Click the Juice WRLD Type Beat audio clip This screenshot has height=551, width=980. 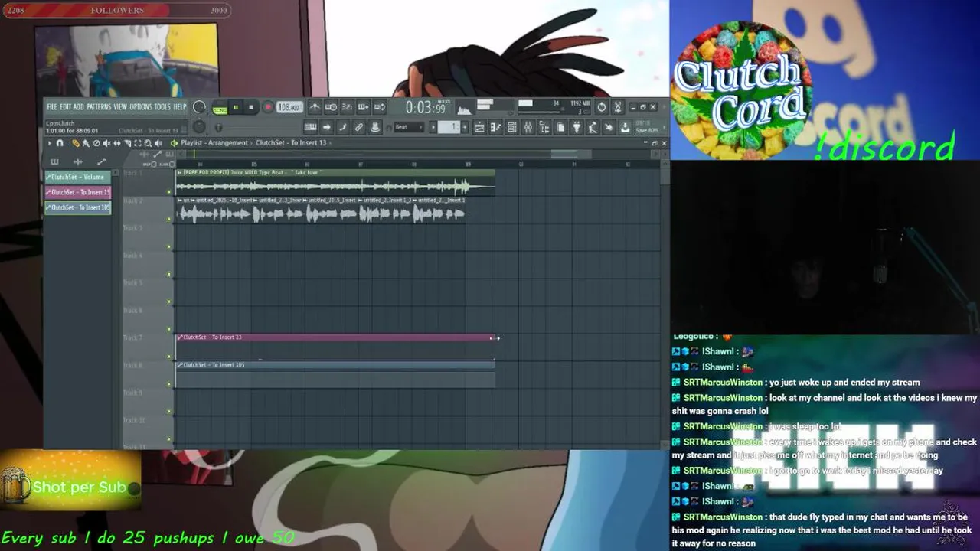(335, 183)
